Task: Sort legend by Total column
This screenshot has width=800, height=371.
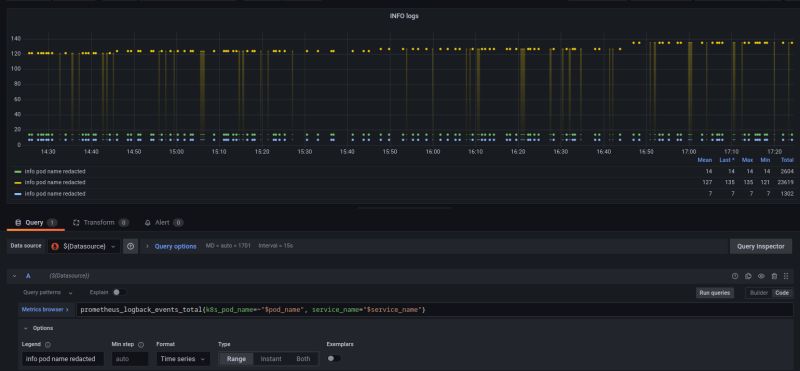Action: click(787, 160)
